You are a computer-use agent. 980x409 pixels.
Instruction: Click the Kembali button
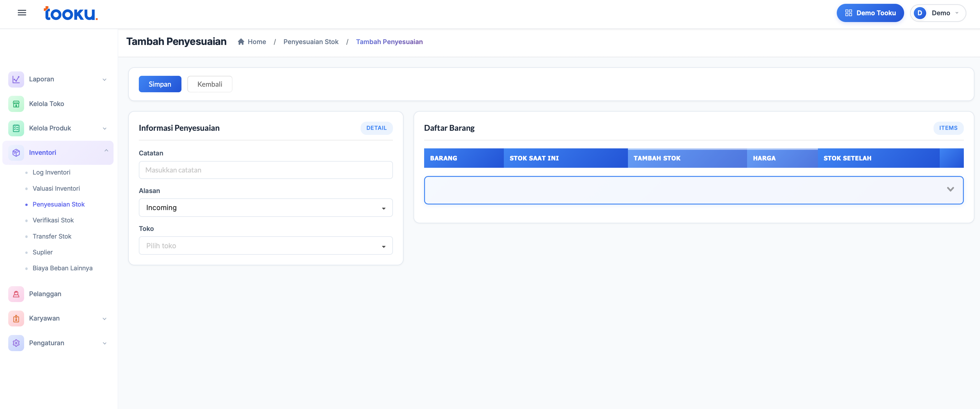210,84
